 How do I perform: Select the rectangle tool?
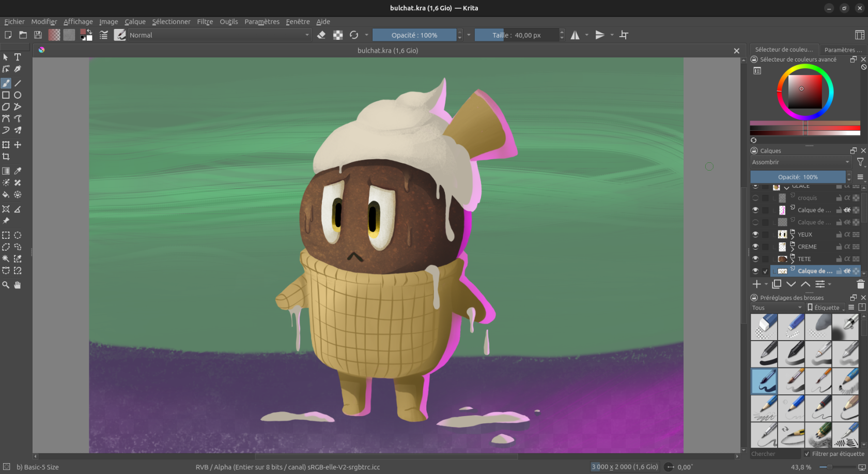[x=6, y=95]
